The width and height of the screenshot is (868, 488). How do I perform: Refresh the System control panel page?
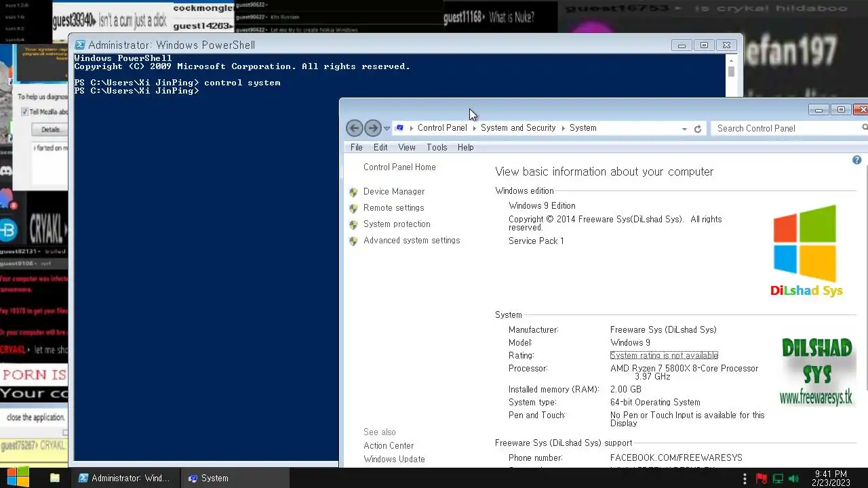(697, 128)
